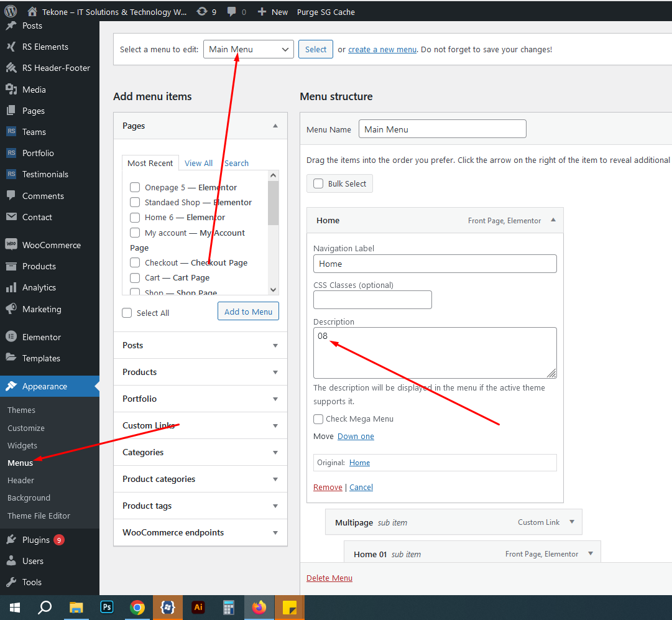Open Illustrator from the taskbar

coord(198,607)
